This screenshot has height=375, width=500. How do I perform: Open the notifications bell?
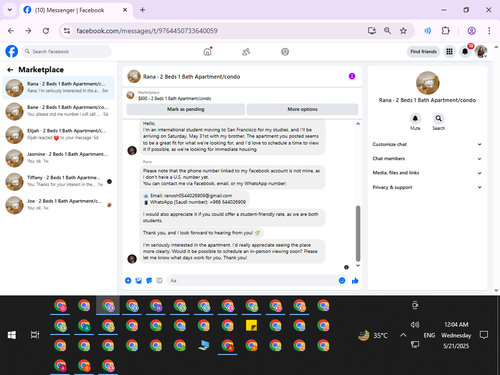[x=465, y=51]
